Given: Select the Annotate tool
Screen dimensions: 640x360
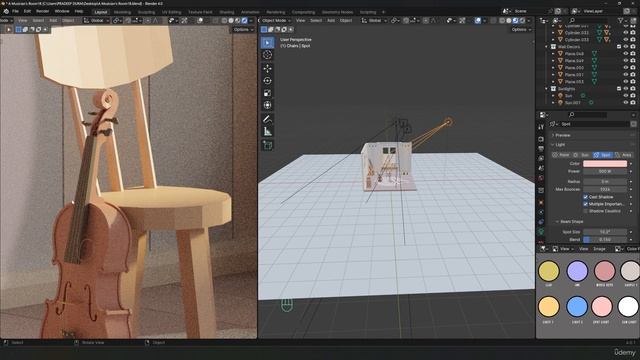Looking at the screenshot, I should (x=267, y=119).
